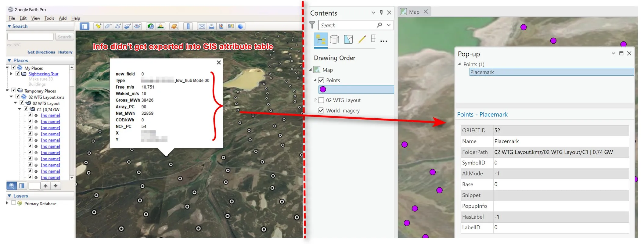Uncheck the Points layer checkbox
The height and width of the screenshot is (244, 644).
321,80
